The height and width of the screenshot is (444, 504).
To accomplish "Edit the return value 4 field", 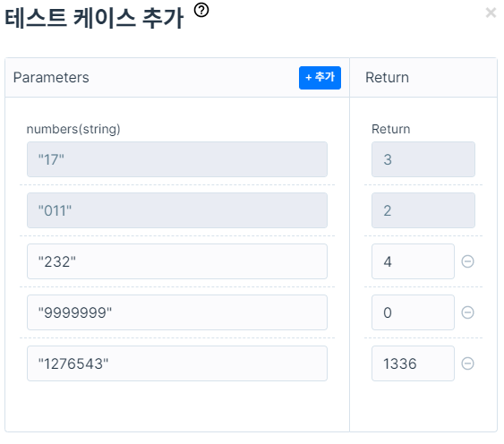I will (x=413, y=261).
